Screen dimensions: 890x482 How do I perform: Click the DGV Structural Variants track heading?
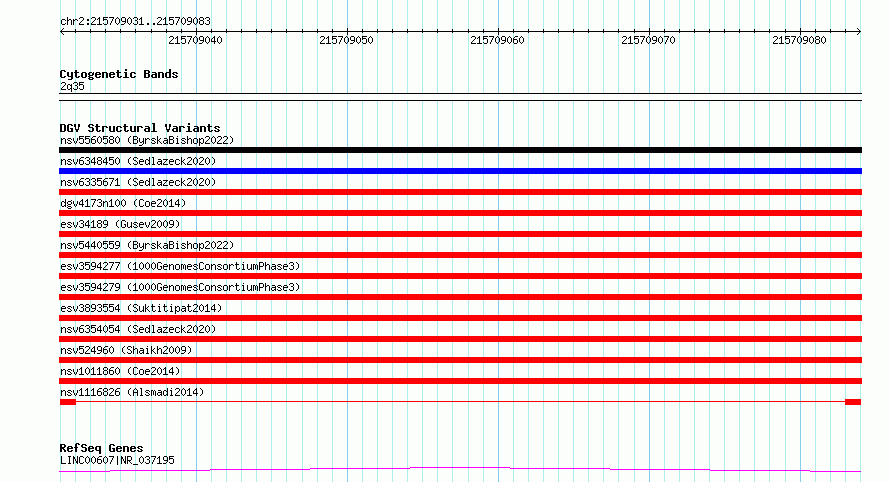coord(140,128)
